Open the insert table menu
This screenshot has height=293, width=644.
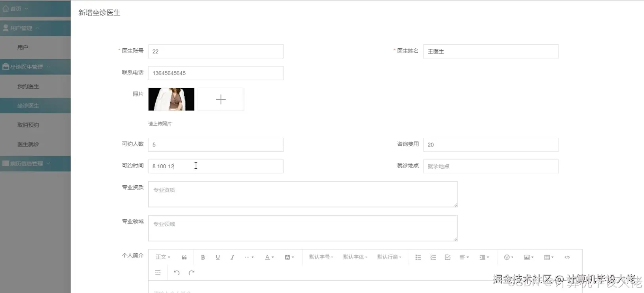549,257
